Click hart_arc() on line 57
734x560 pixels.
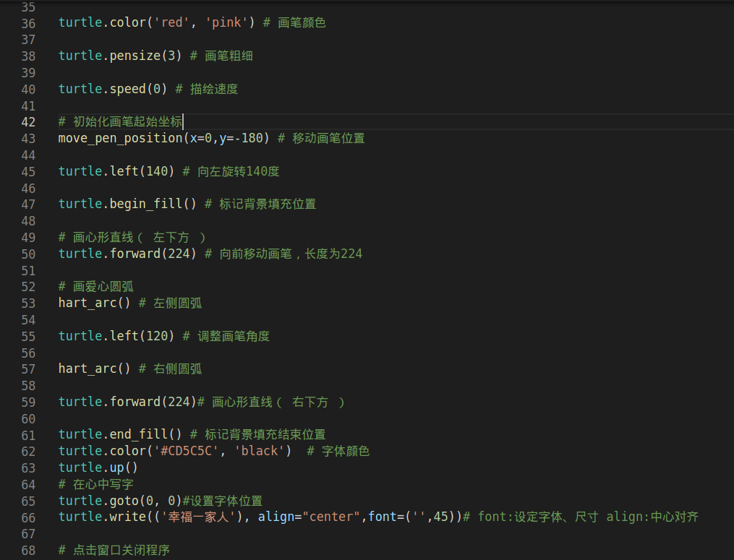coord(94,369)
